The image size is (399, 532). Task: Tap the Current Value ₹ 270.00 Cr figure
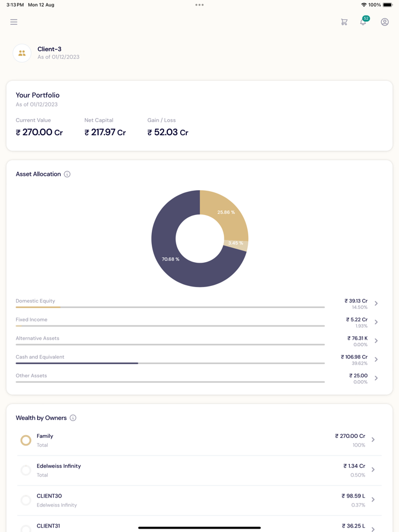(x=39, y=132)
